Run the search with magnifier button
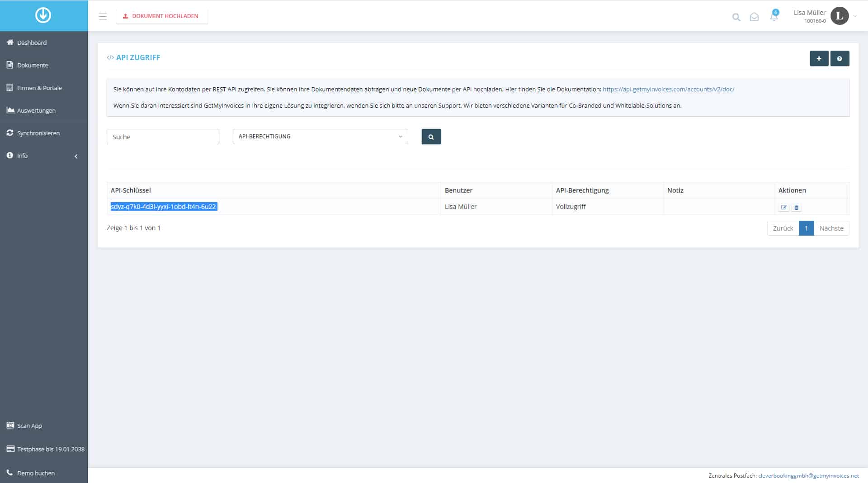The height and width of the screenshot is (483, 868). click(x=431, y=137)
